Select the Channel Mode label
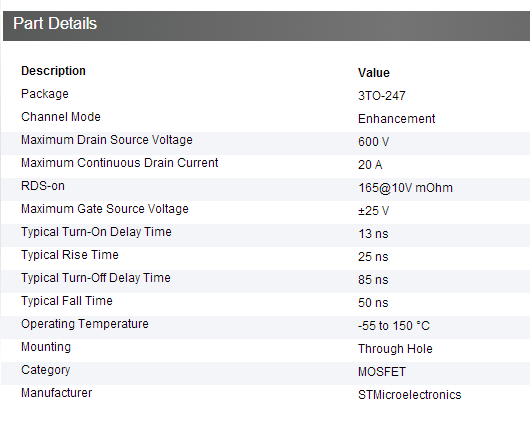Screen dimensions: 530x421 point(61,117)
